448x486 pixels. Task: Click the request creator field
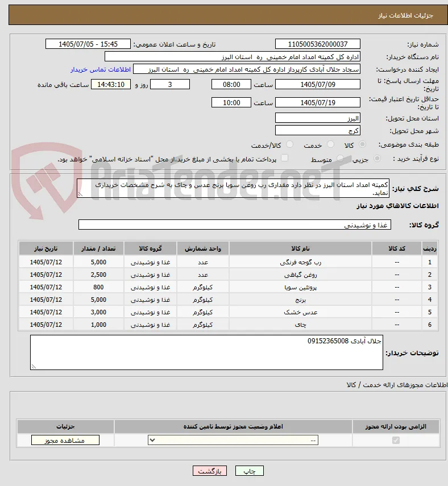(x=247, y=69)
